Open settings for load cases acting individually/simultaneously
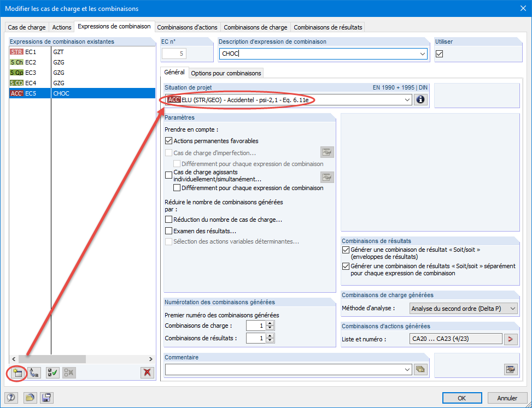The image size is (532, 408). click(327, 177)
